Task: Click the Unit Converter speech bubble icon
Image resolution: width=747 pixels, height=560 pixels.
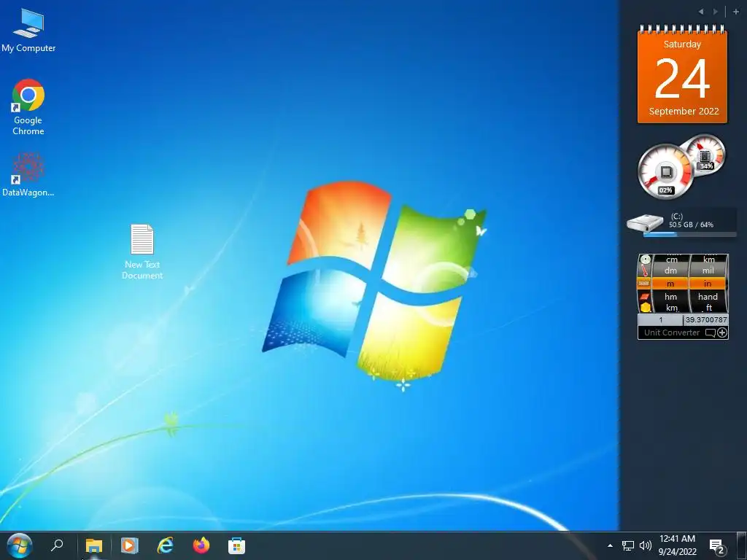Action: tap(710, 332)
